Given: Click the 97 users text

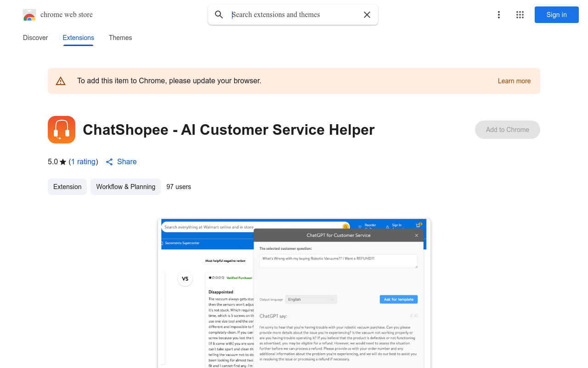Looking at the screenshot, I should tap(179, 187).
